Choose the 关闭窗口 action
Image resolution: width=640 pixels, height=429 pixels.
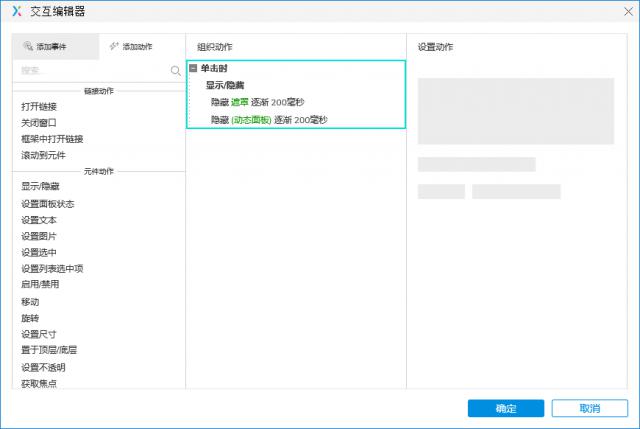pos(39,122)
